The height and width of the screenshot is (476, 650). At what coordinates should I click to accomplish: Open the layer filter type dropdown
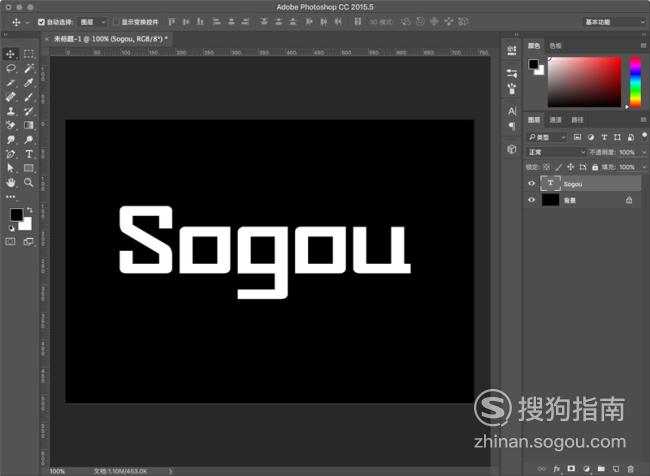point(547,137)
